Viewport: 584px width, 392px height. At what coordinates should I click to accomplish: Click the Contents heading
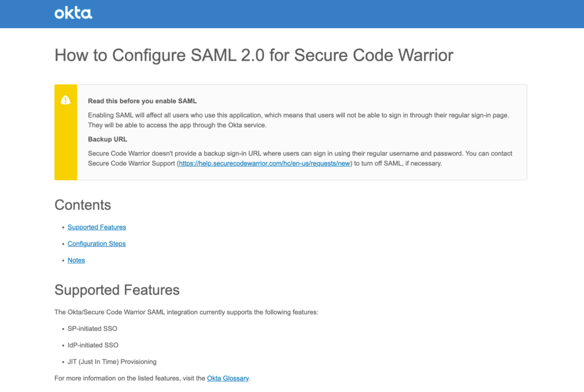coord(83,205)
